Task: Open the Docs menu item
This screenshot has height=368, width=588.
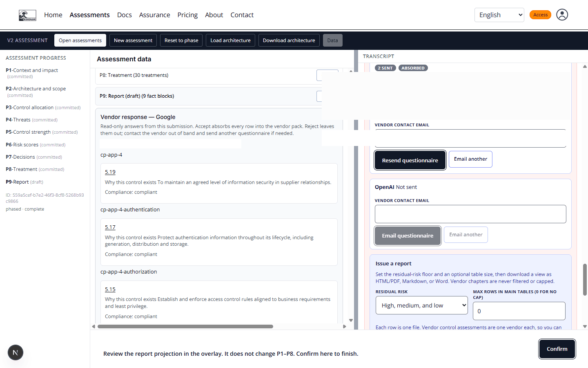Action: point(125,15)
